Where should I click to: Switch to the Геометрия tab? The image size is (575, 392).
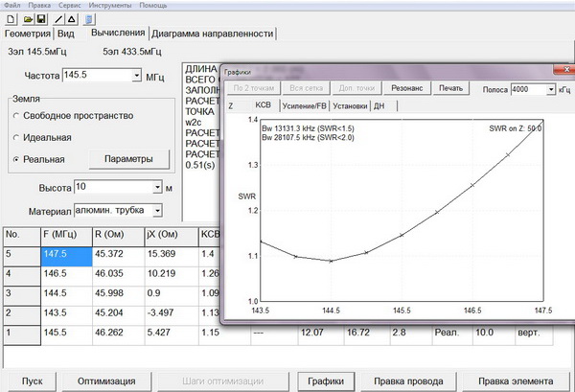tap(28, 34)
